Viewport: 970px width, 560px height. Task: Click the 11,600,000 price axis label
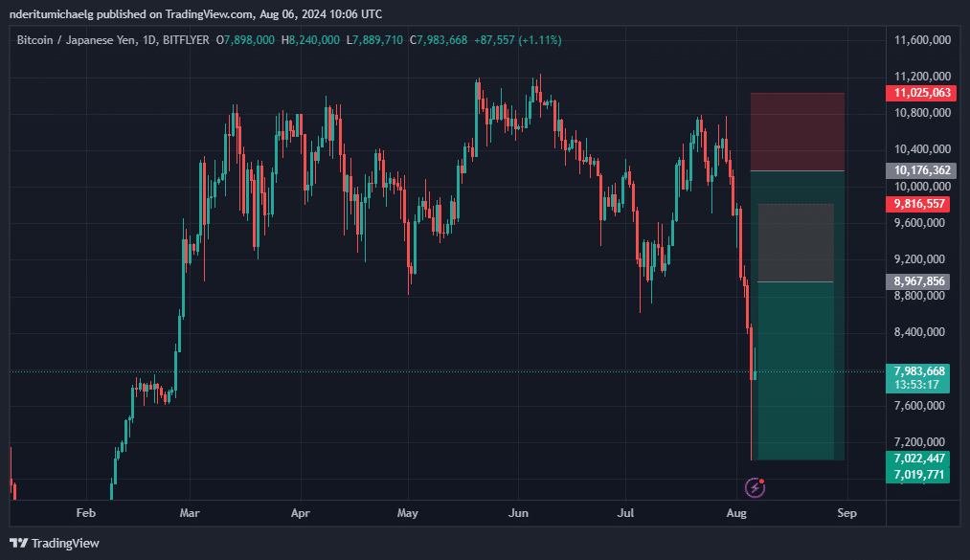coord(922,40)
